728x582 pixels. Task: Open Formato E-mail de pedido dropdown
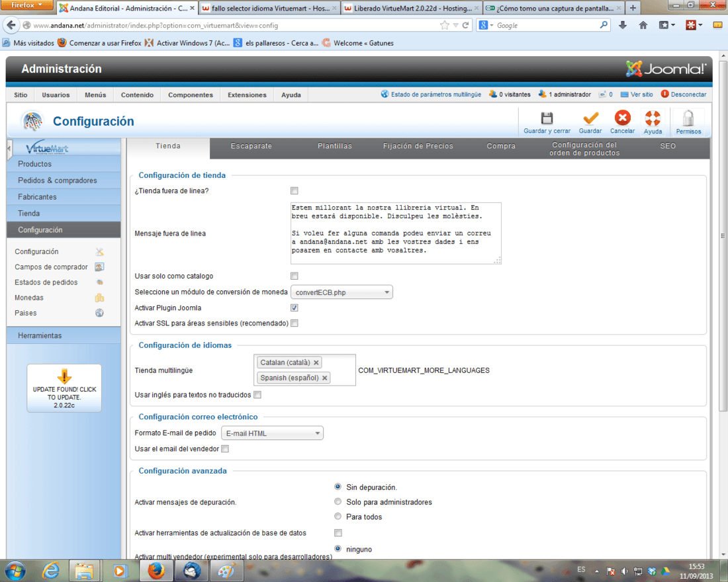pyautogui.click(x=272, y=433)
